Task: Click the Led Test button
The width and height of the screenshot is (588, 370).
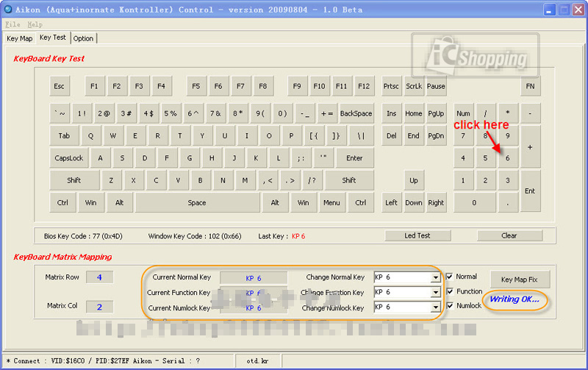Action: (417, 236)
